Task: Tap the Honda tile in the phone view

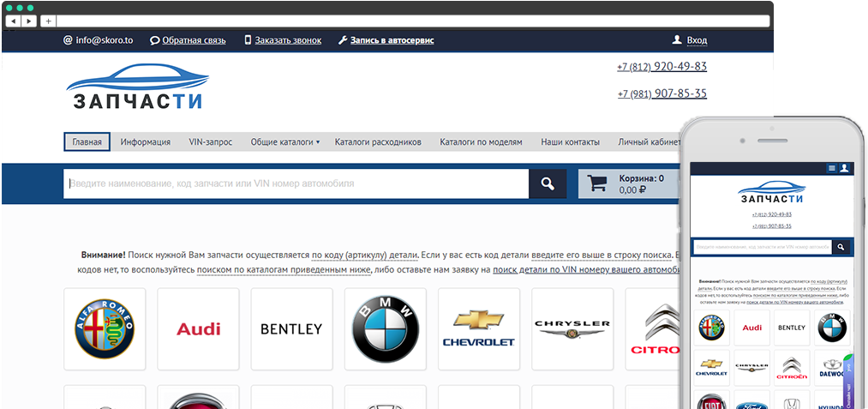Action: (x=792, y=400)
